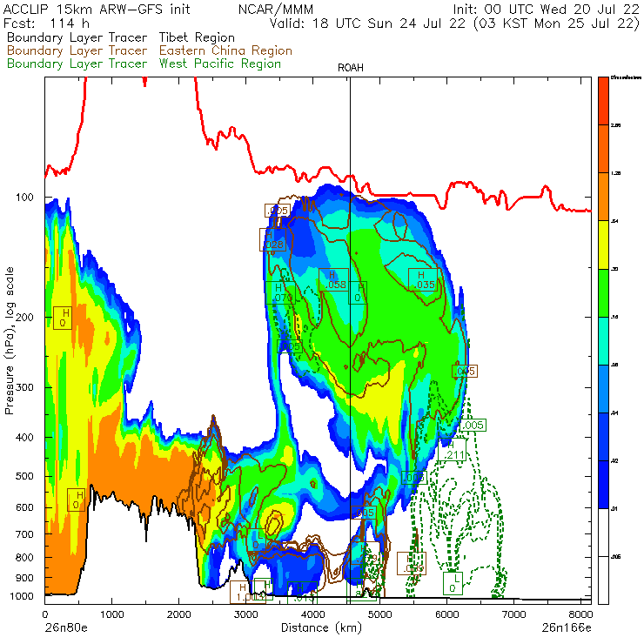Viewport: 644px width, 644px height.
Task: Click the 'NCAR/MMM' header text
Action: click(276, 10)
